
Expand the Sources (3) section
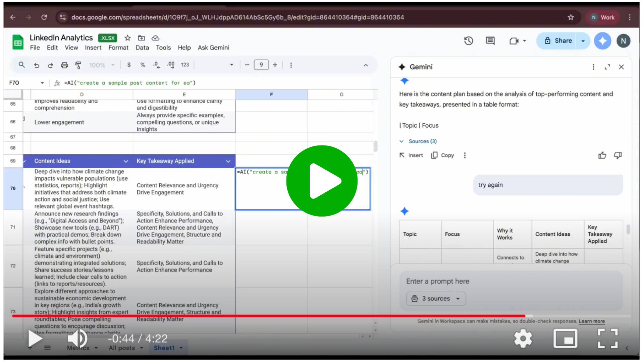point(422,141)
